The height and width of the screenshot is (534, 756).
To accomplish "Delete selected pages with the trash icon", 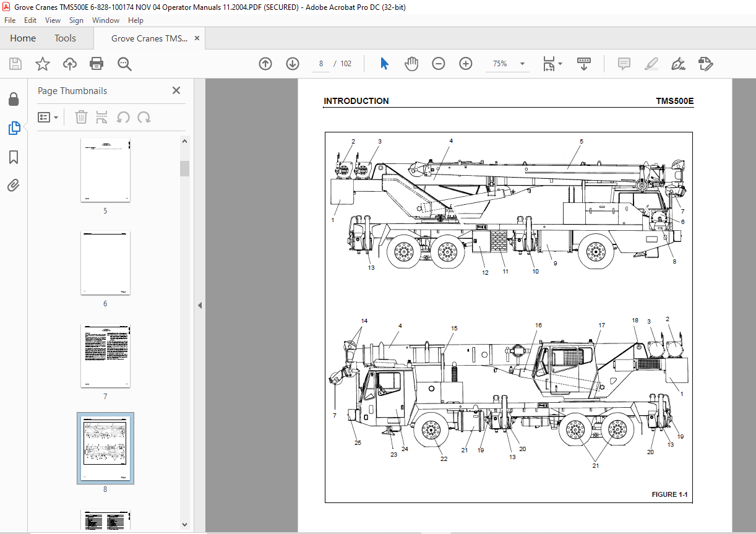I will pyautogui.click(x=82, y=117).
